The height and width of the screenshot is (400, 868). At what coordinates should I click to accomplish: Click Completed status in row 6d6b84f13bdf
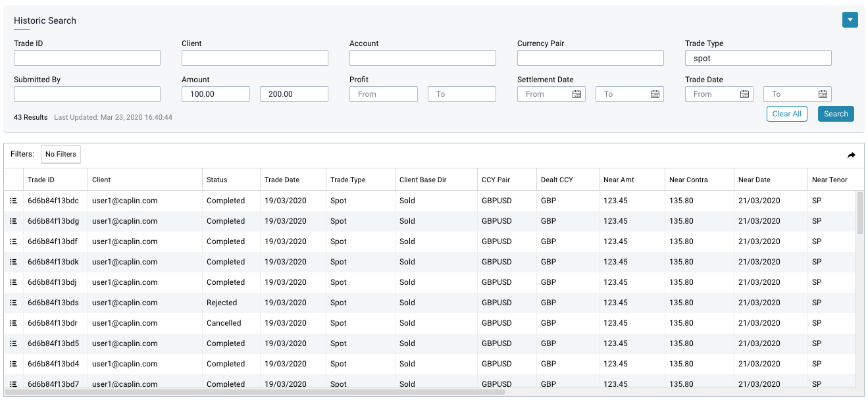point(226,241)
